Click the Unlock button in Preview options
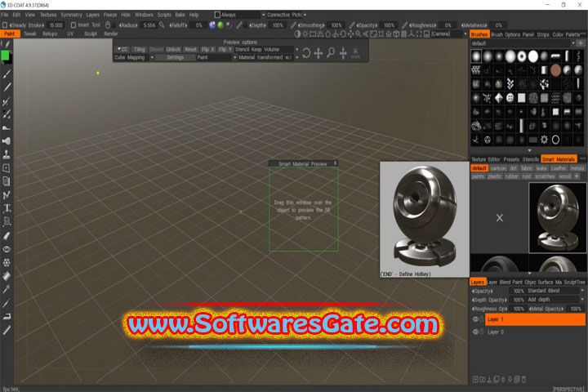This screenshot has width=588, height=392. point(173,50)
